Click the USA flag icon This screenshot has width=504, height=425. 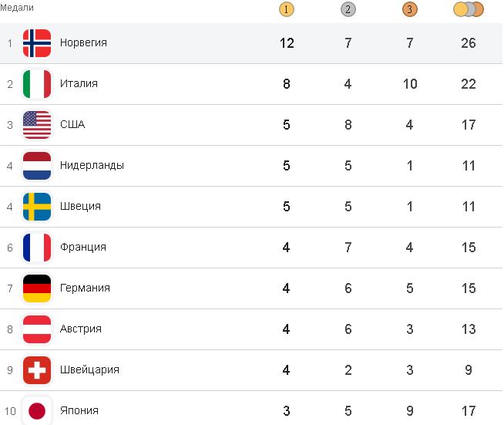click(x=37, y=125)
